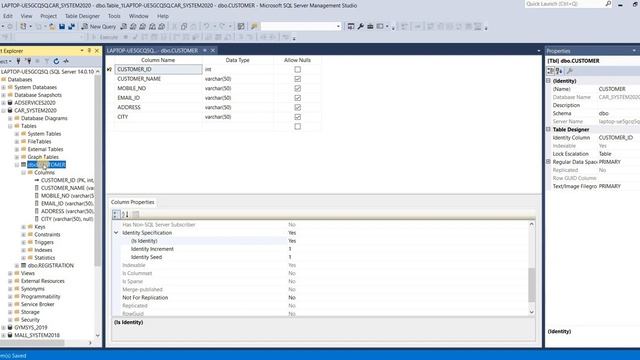Click the New Query toolbar button
The height and width of the screenshot is (360, 640).
[99, 27]
